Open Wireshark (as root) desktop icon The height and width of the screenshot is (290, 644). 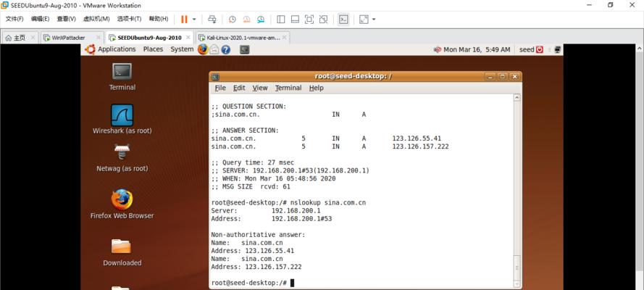tap(122, 119)
